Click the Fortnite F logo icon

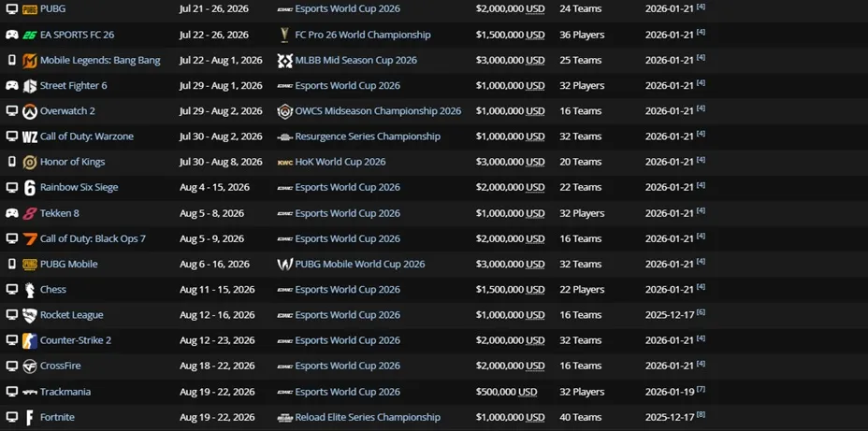(29, 418)
